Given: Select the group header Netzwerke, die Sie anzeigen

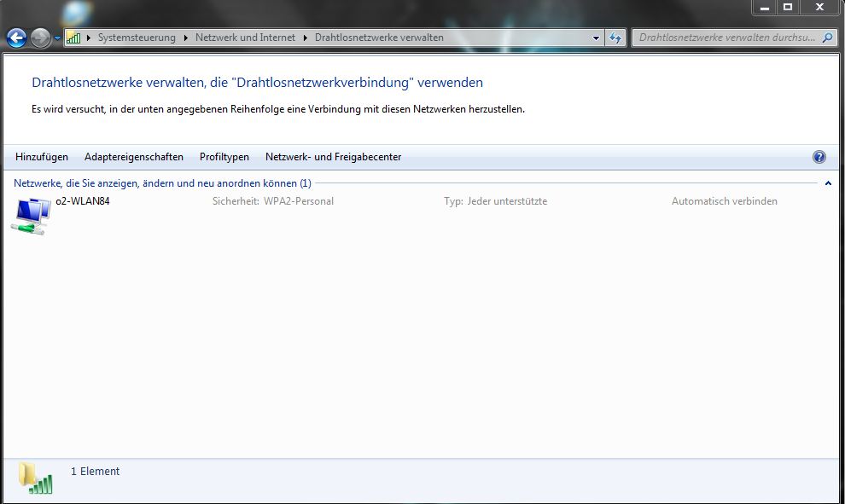Looking at the screenshot, I should tap(162, 183).
